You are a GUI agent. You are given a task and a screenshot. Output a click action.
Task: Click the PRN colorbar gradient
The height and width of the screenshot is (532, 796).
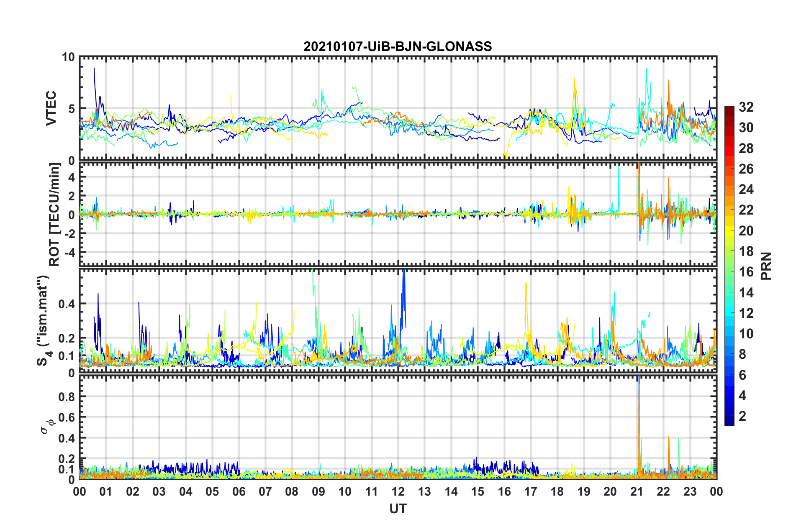729,266
